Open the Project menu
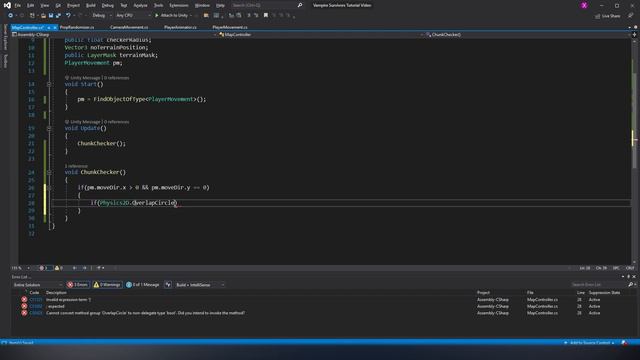640x360 pixels. click(x=73, y=5)
